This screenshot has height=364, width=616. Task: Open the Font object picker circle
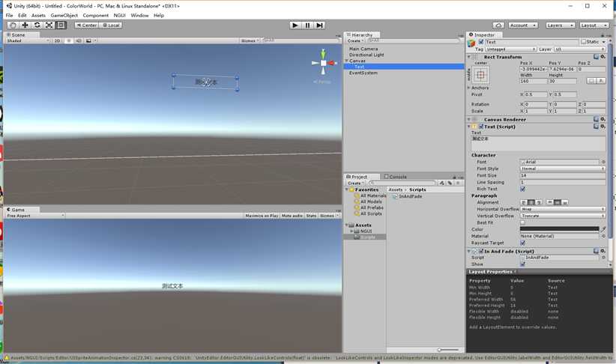point(603,162)
